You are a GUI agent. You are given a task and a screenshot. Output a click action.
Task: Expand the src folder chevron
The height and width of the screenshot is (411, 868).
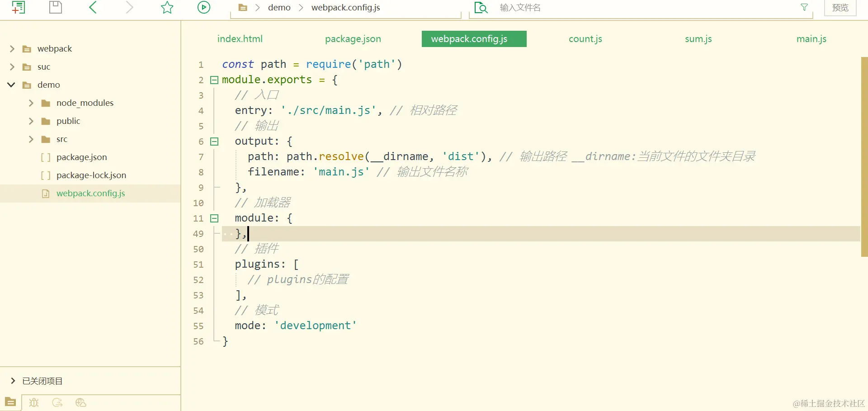pos(31,139)
